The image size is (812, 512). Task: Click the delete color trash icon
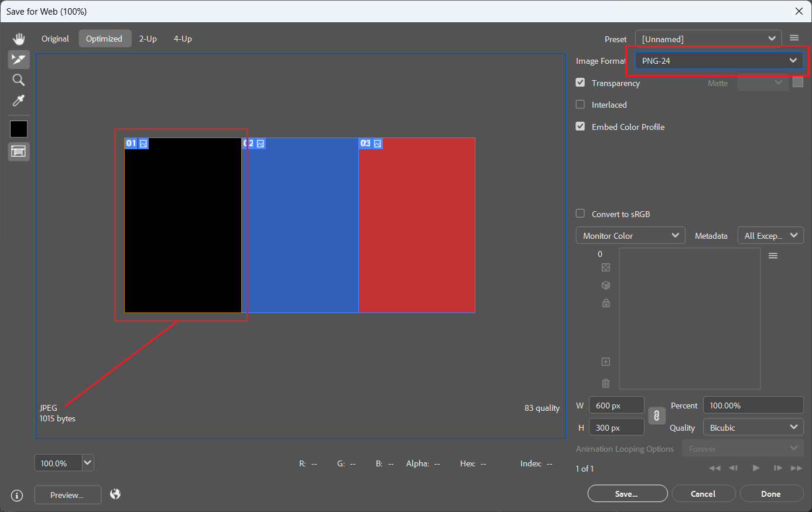pos(606,383)
